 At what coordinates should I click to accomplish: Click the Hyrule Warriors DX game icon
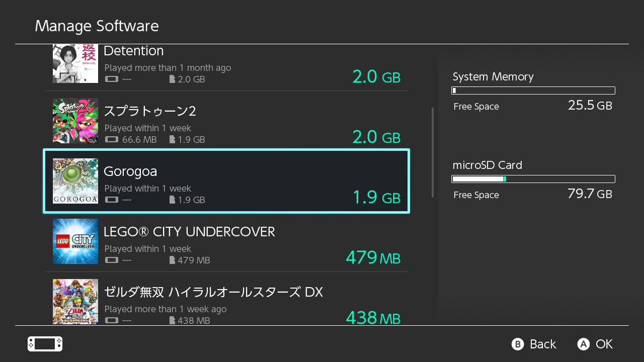(75, 302)
